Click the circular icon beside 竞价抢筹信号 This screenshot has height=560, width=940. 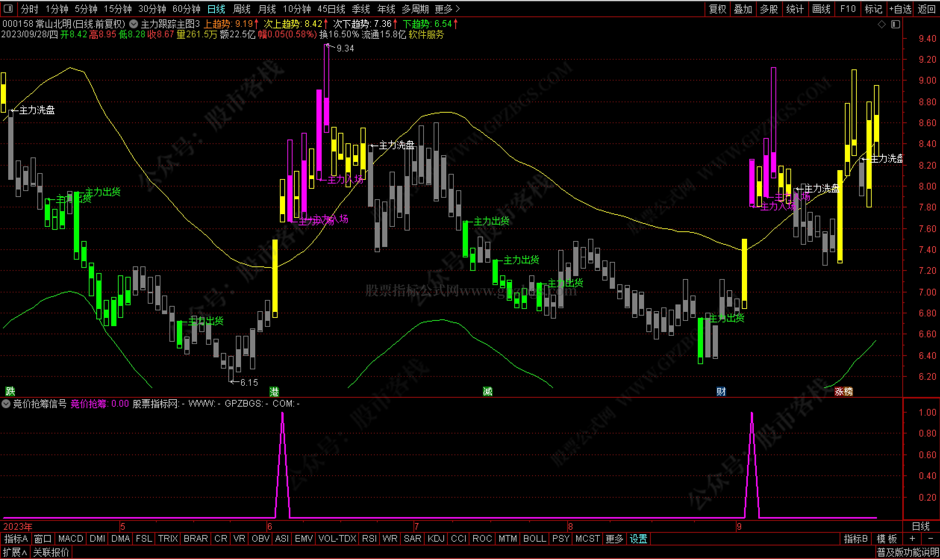point(6,404)
